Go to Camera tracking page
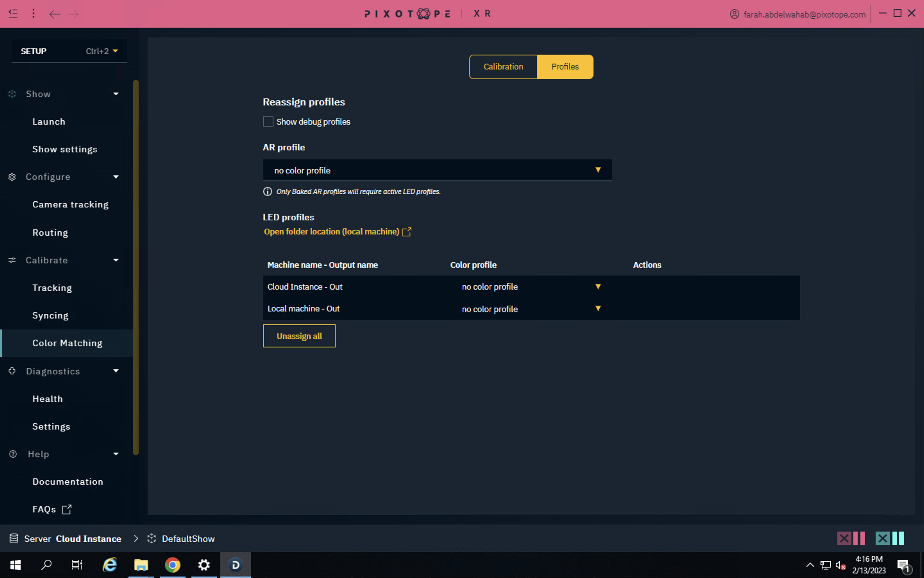The width and height of the screenshot is (924, 578). click(x=71, y=205)
